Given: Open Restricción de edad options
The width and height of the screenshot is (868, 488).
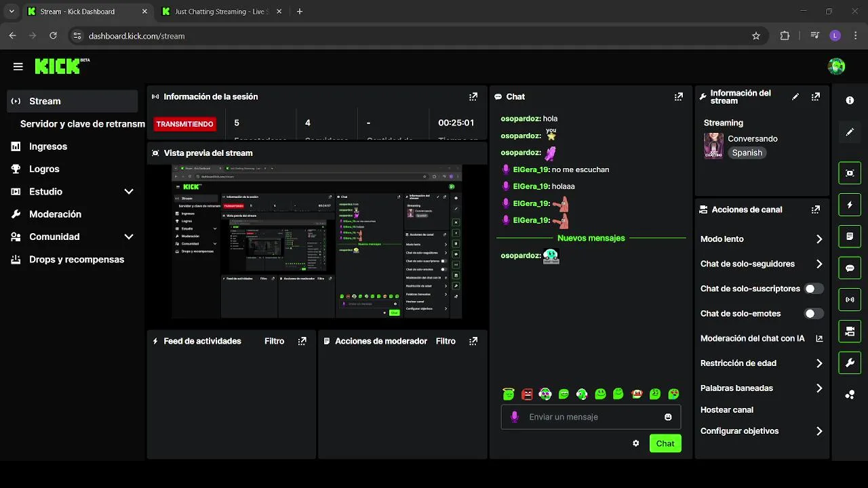Looking at the screenshot, I should (x=762, y=363).
